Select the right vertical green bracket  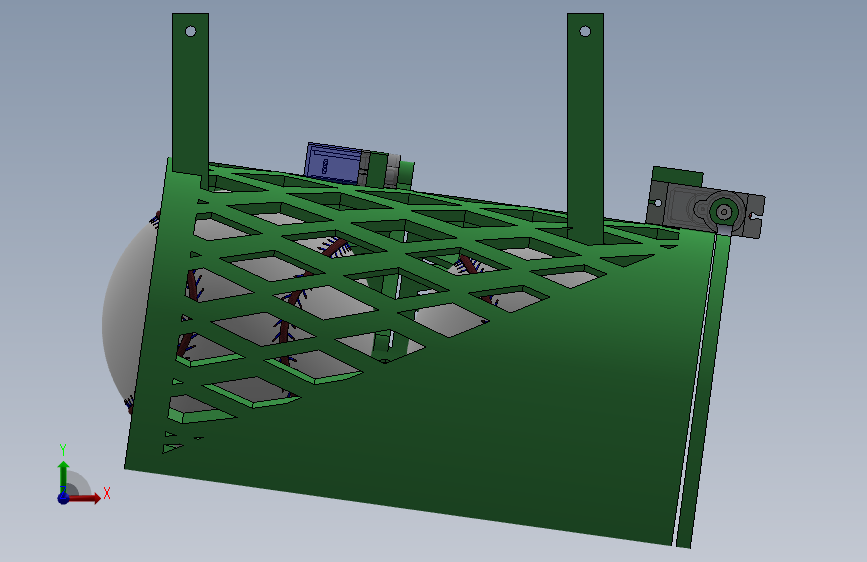[585, 127]
